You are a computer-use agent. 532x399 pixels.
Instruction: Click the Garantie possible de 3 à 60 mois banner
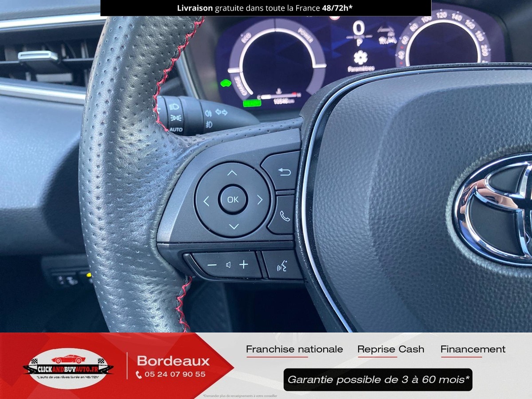[x=378, y=379]
